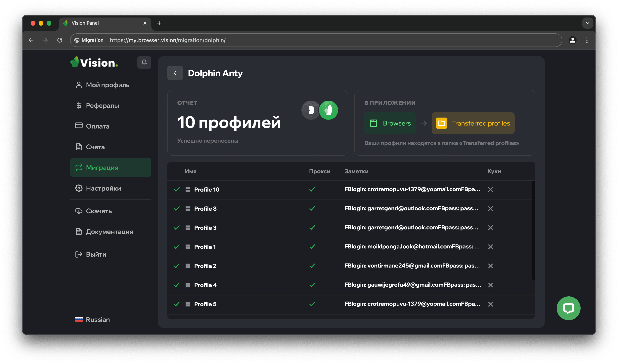Click the browser address bar URL
This screenshot has height=364, width=618.
point(168,40)
